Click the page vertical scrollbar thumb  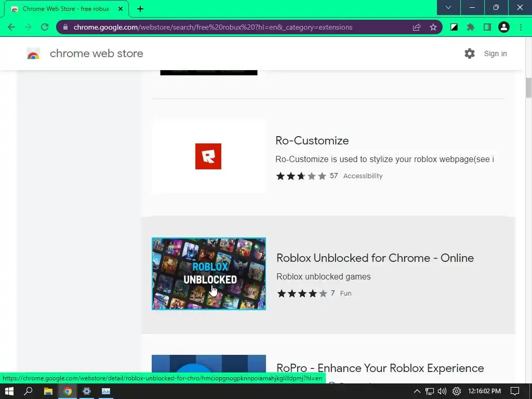[x=528, y=87]
